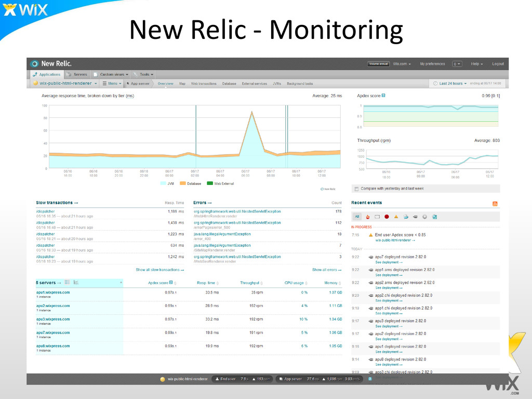Click the yellow status dot in the bottom bar
Screen dimensions: 532x399
[x=163, y=379]
